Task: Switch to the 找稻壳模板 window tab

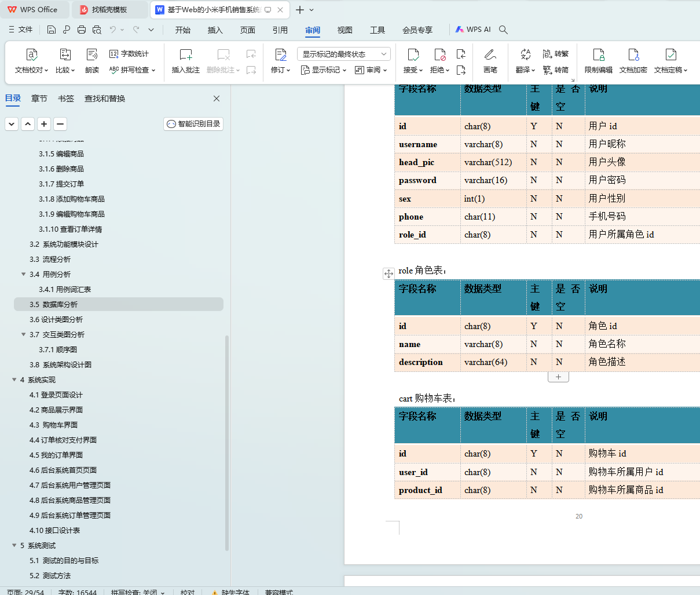Action: click(109, 10)
